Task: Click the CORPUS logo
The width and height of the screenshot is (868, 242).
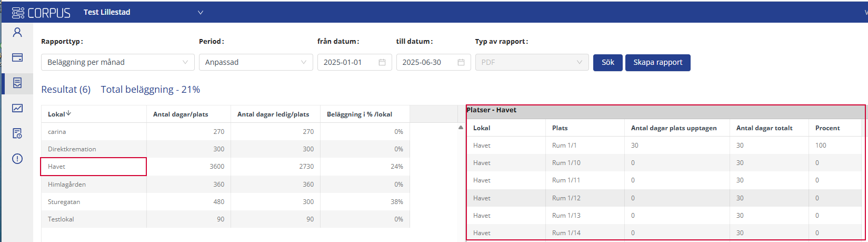Action: [41, 13]
